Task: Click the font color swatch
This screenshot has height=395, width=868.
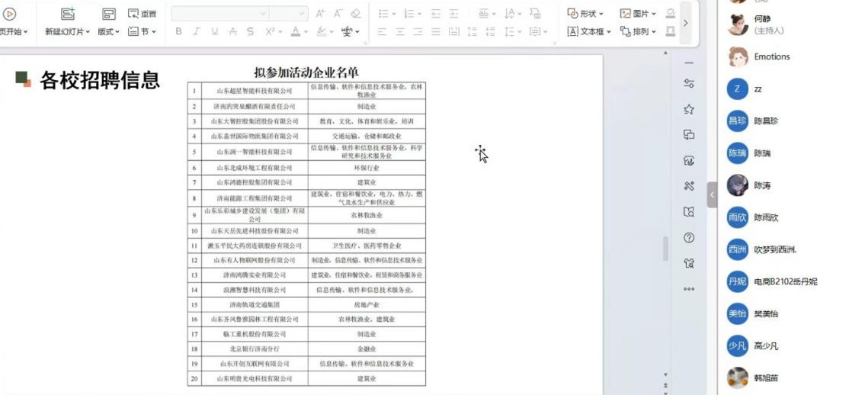Action: tap(295, 31)
